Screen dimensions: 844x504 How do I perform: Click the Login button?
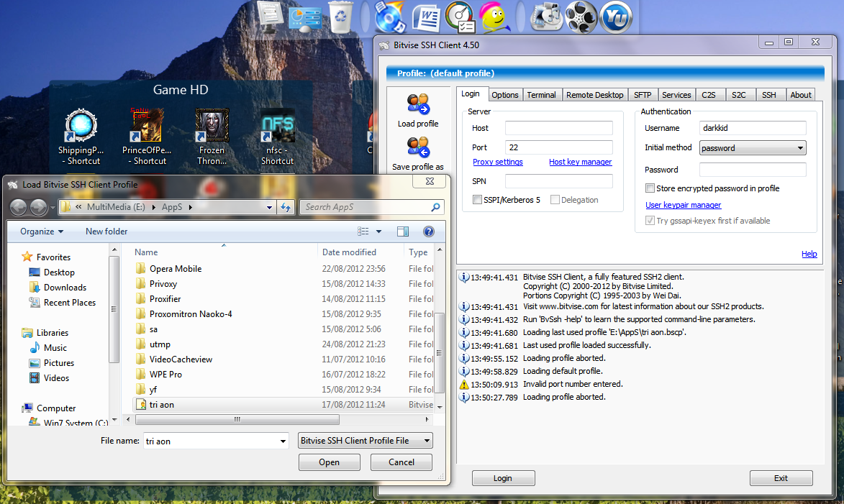click(503, 478)
